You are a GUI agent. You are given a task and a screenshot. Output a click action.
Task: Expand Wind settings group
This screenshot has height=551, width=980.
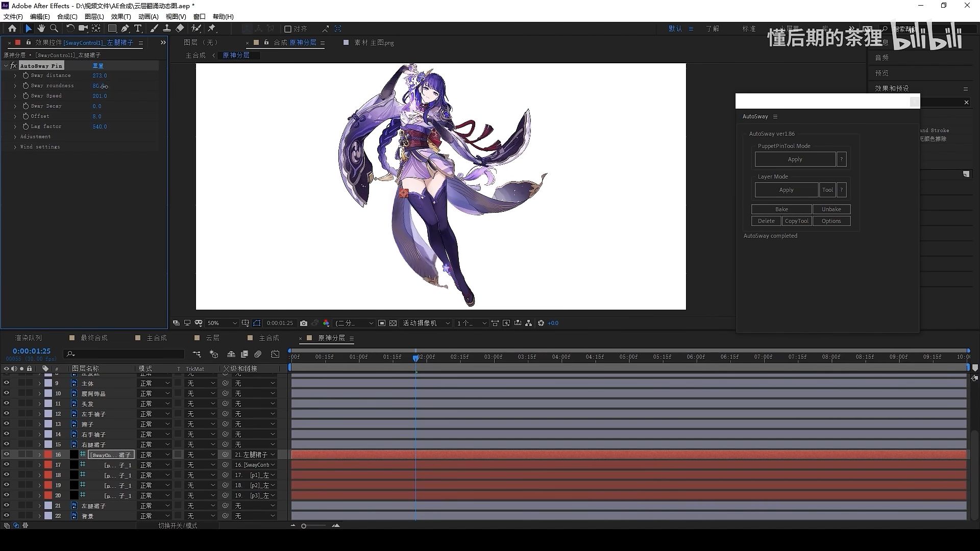click(15, 147)
